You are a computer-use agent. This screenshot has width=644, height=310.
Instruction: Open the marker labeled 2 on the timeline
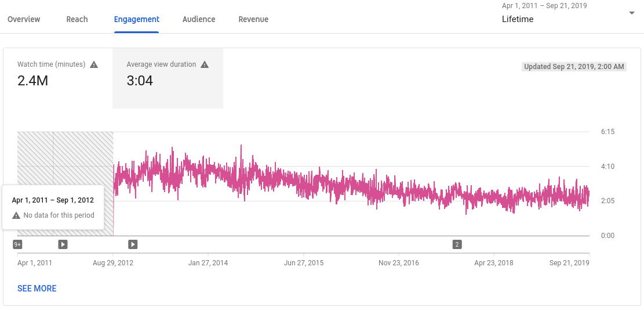pyautogui.click(x=457, y=244)
